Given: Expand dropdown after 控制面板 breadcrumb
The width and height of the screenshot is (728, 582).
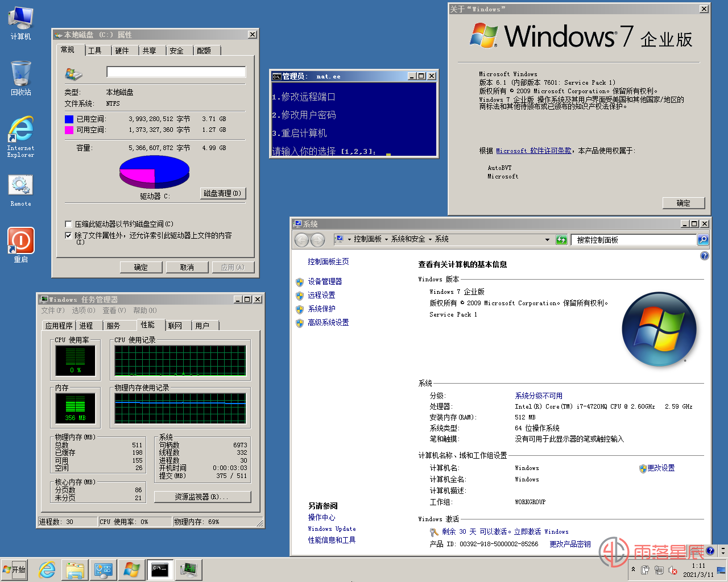Looking at the screenshot, I should [386, 239].
